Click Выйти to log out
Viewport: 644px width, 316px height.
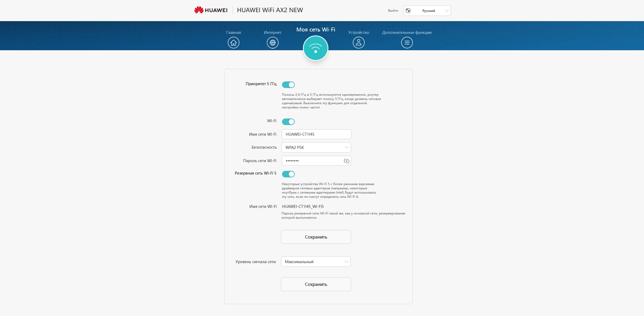click(393, 11)
